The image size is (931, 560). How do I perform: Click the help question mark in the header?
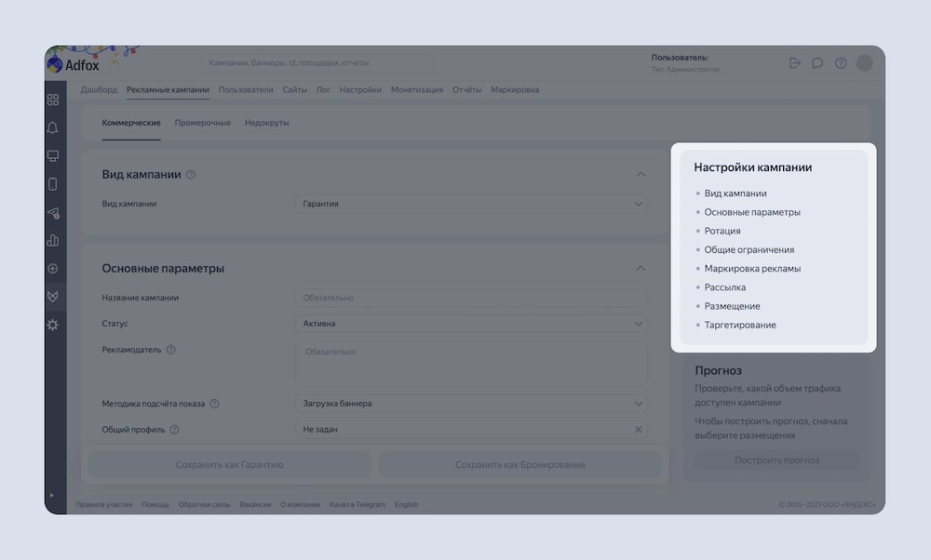click(x=841, y=63)
